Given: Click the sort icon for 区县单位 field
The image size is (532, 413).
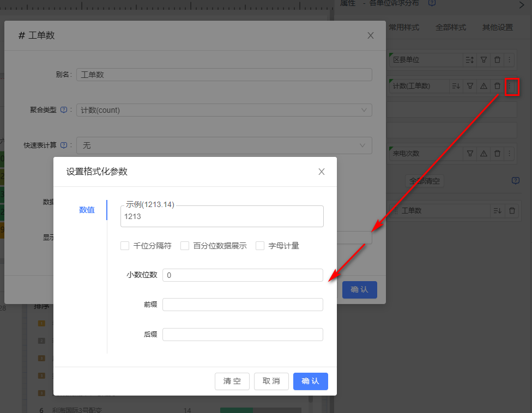Looking at the screenshot, I should pos(469,60).
